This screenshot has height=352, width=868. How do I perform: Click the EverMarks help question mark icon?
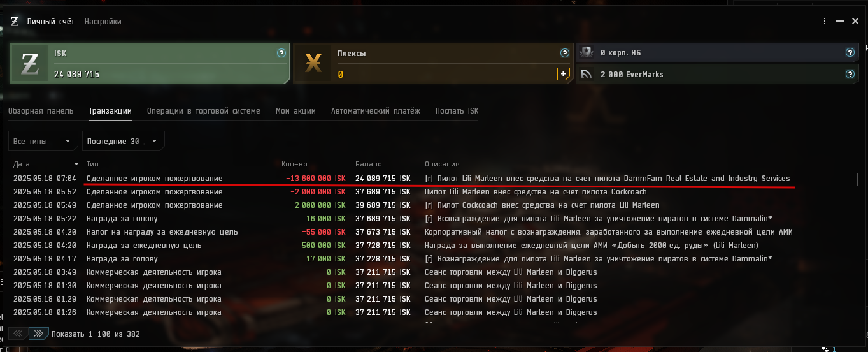(x=850, y=74)
